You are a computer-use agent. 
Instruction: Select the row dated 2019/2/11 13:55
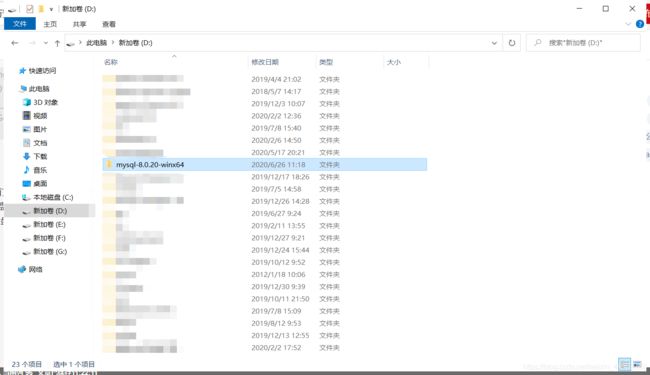pos(265,225)
